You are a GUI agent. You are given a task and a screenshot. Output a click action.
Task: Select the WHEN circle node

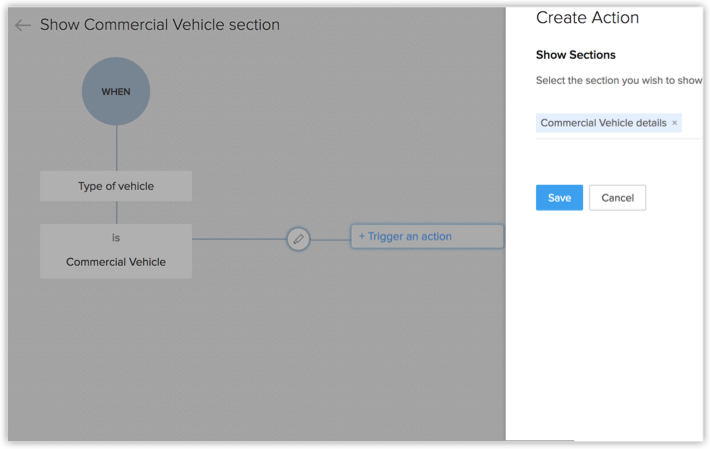116,92
